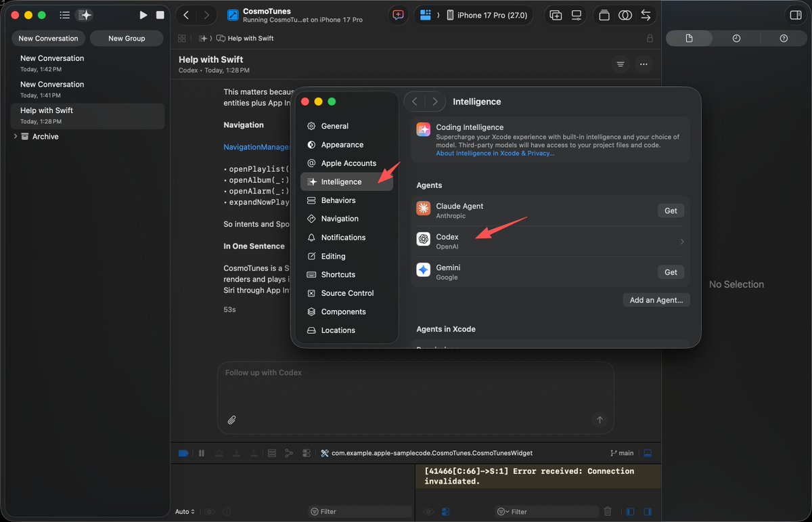
Task: Go forward in the settings window
Action: click(x=435, y=102)
